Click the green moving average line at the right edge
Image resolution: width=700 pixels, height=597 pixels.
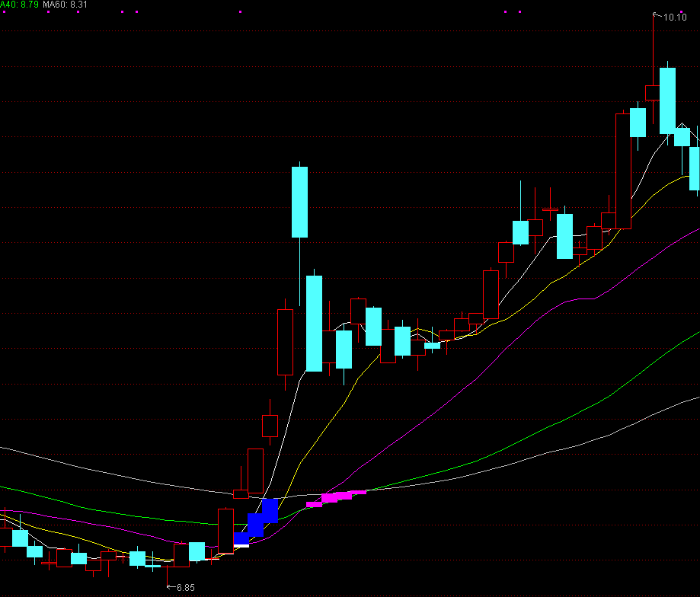[x=695, y=334]
